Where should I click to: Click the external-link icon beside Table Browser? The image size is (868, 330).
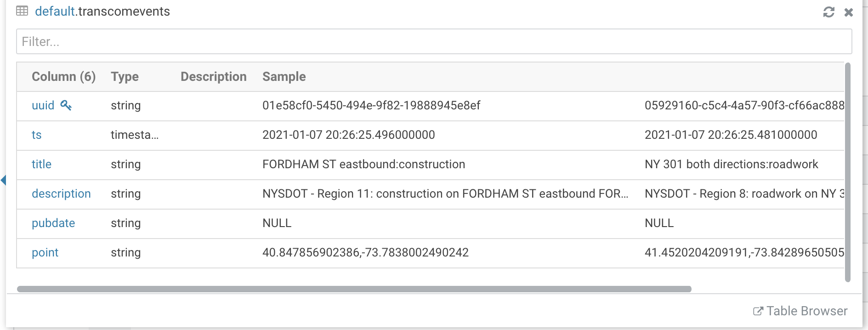[x=758, y=311]
